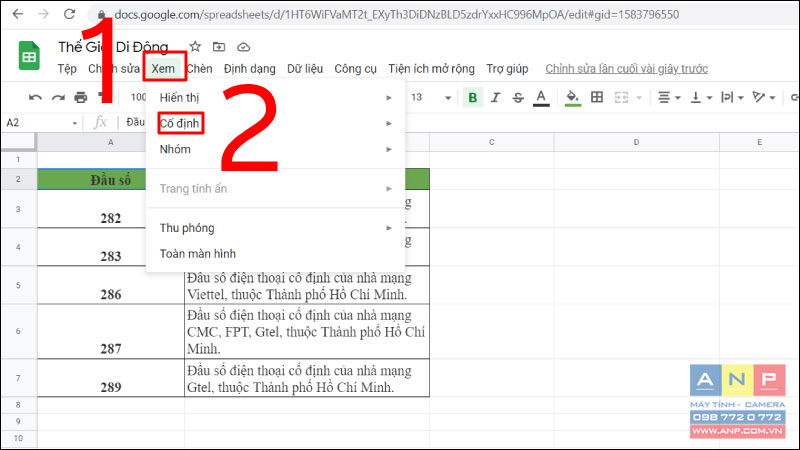Open the fill color picker
The height and width of the screenshot is (450, 800).
point(572,97)
